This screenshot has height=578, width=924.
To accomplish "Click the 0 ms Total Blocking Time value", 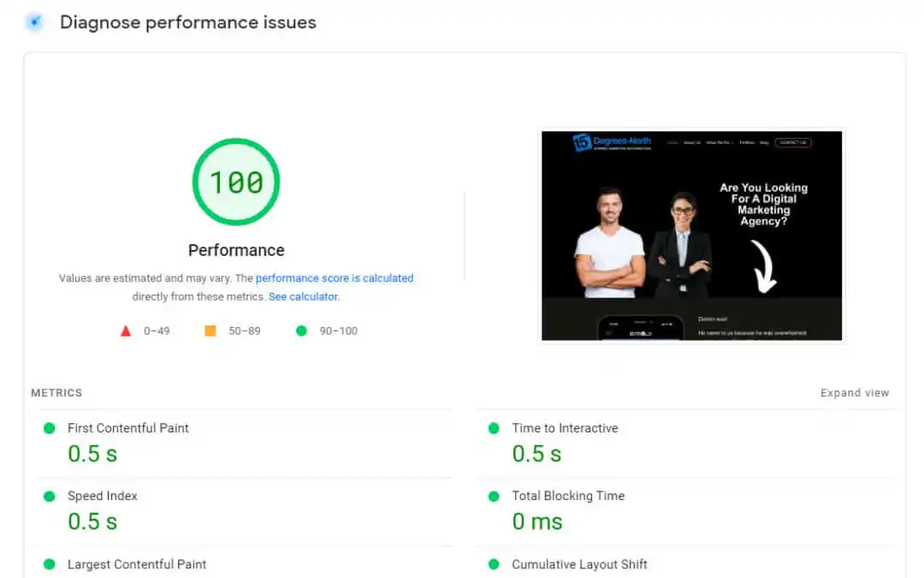I will (x=536, y=521).
